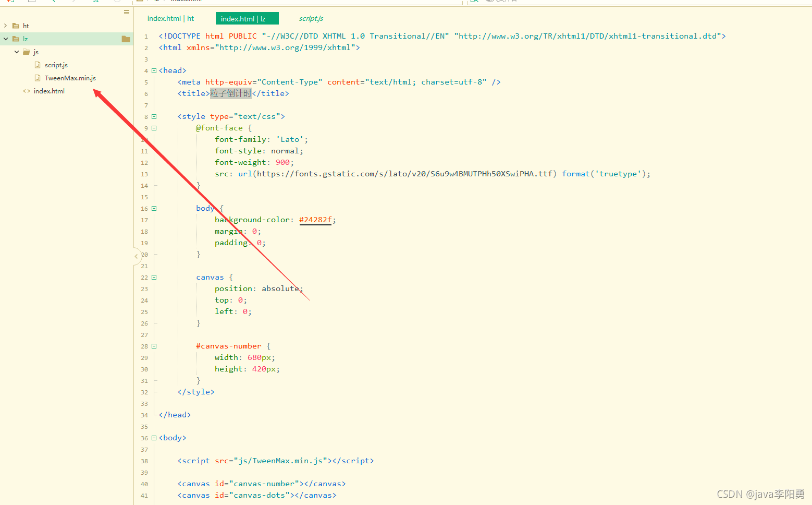Click 'position: absolute' declaration
This screenshot has width=812, height=505.
click(x=259, y=288)
